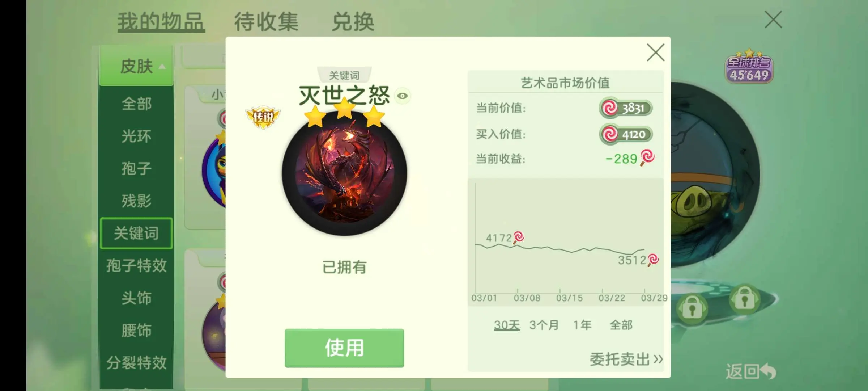Select 光环 in the sidebar

[136, 136]
